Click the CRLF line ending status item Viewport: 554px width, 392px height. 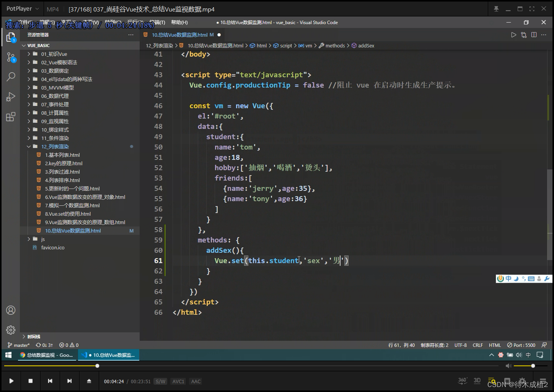click(478, 345)
